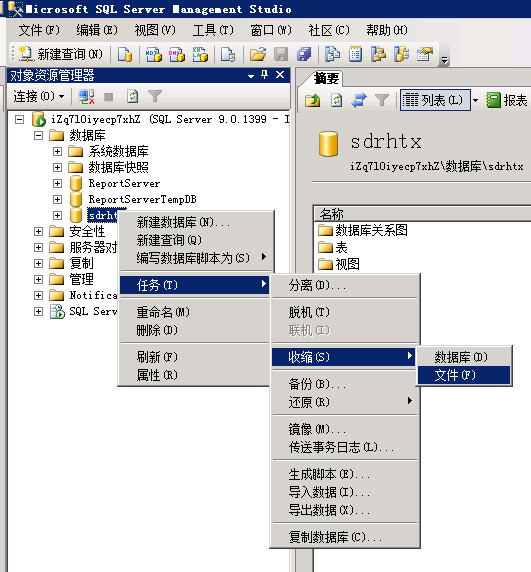Choose 文件(F) from the shrink submenu
Viewport: 531px width, 572px height.
464,375
